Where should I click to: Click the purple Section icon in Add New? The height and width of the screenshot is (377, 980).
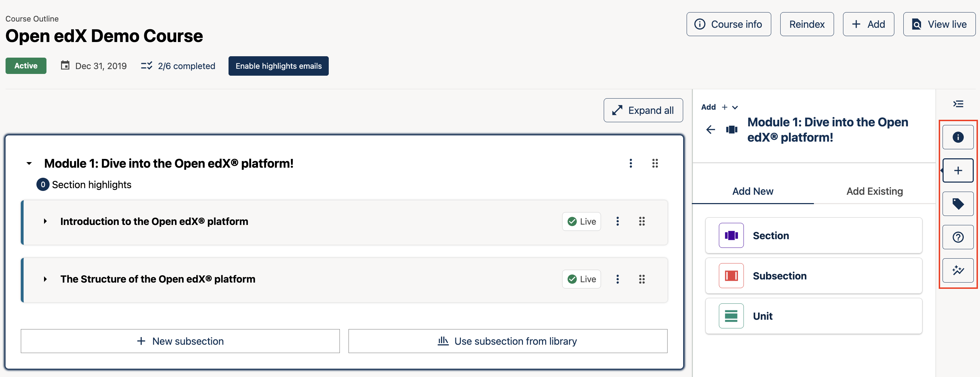pyautogui.click(x=731, y=235)
